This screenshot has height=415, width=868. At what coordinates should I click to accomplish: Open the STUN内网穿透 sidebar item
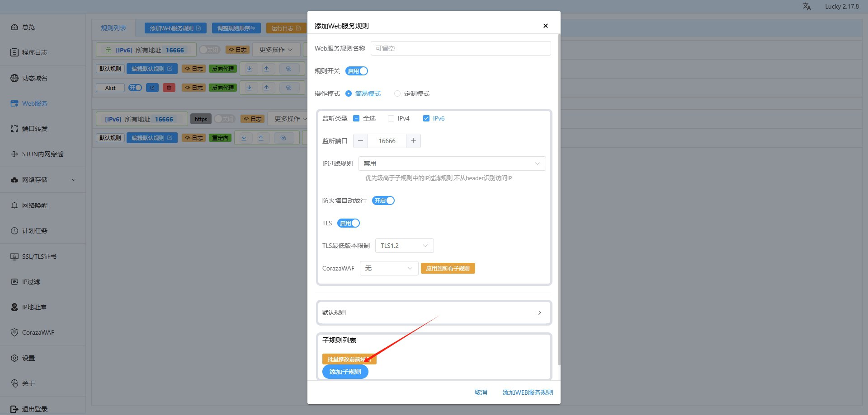point(42,154)
